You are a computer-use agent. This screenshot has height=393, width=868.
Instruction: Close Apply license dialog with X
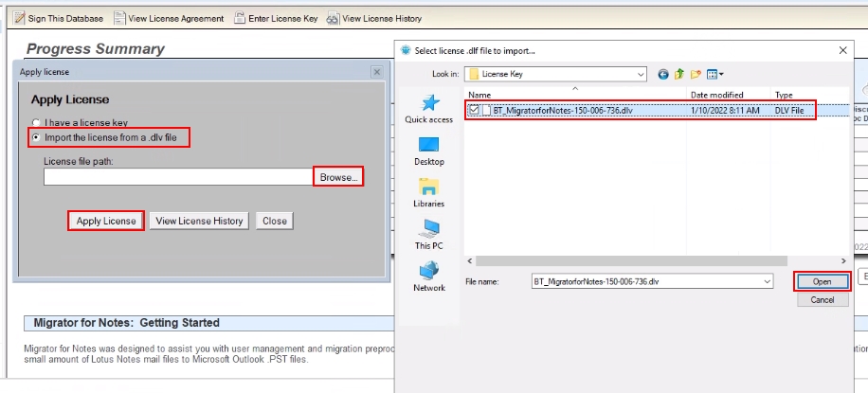click(377, 72)
